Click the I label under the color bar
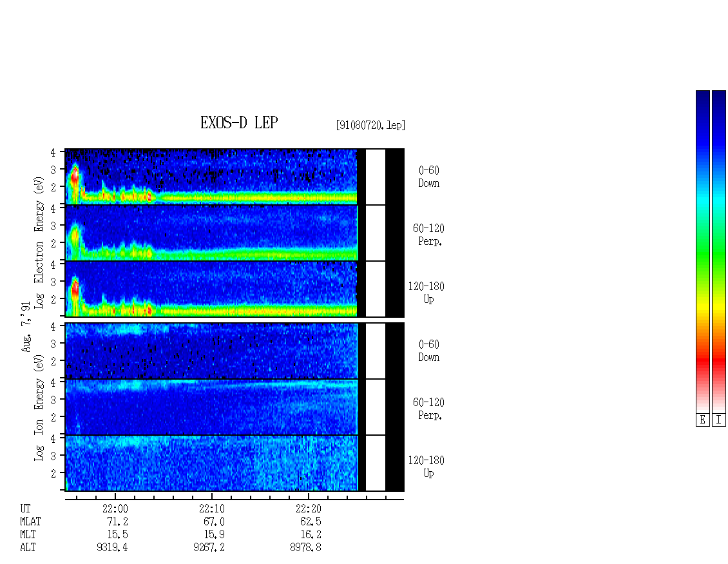Viewport: 728px width, 564px height. [x=719, y=420]
